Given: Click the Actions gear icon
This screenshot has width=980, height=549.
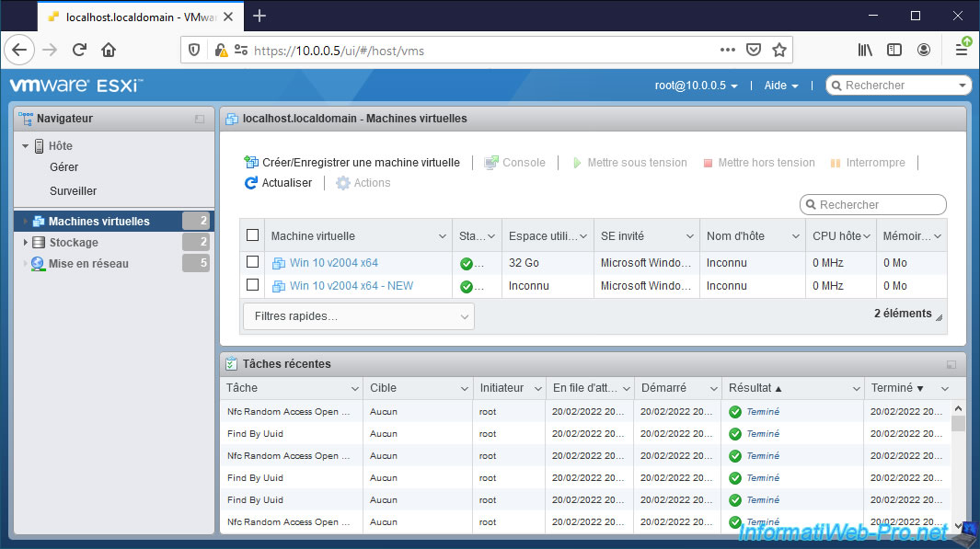Looking at the screenshot, I should 343,183.
